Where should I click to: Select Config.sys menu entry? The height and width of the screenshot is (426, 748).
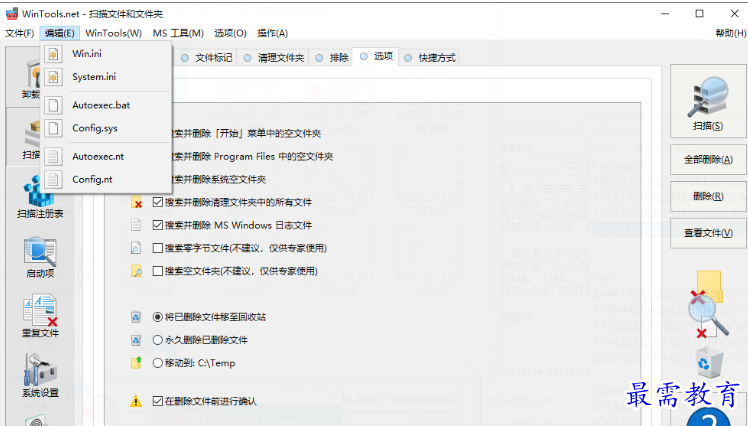coord(106,128)
